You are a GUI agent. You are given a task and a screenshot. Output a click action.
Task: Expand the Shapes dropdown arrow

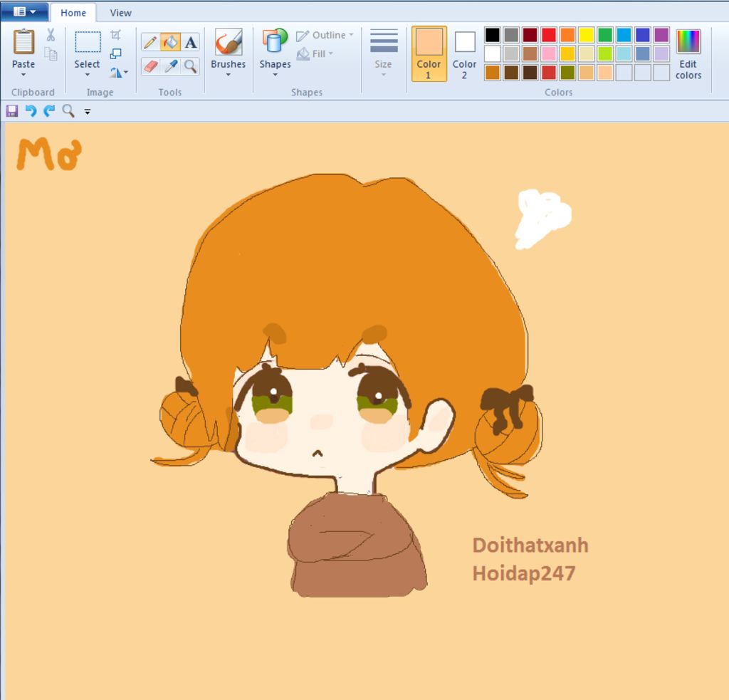pos(275,75)
